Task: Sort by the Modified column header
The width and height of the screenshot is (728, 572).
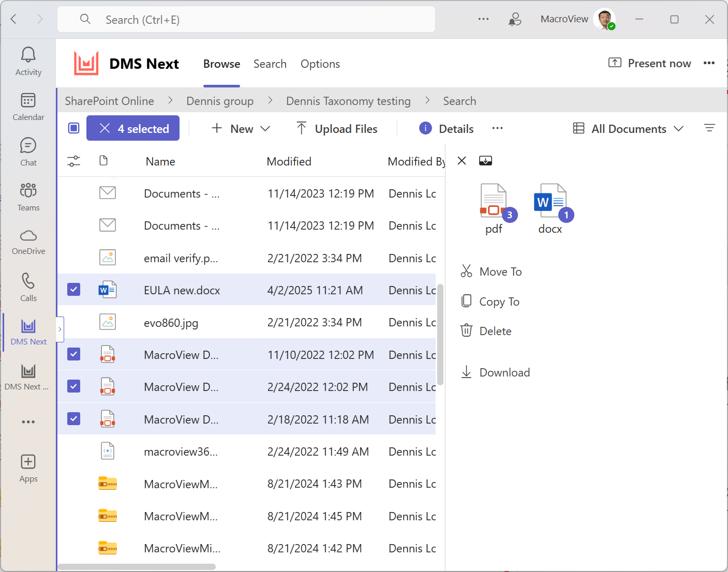Action: pyautogui.click(x=289, y=161)
